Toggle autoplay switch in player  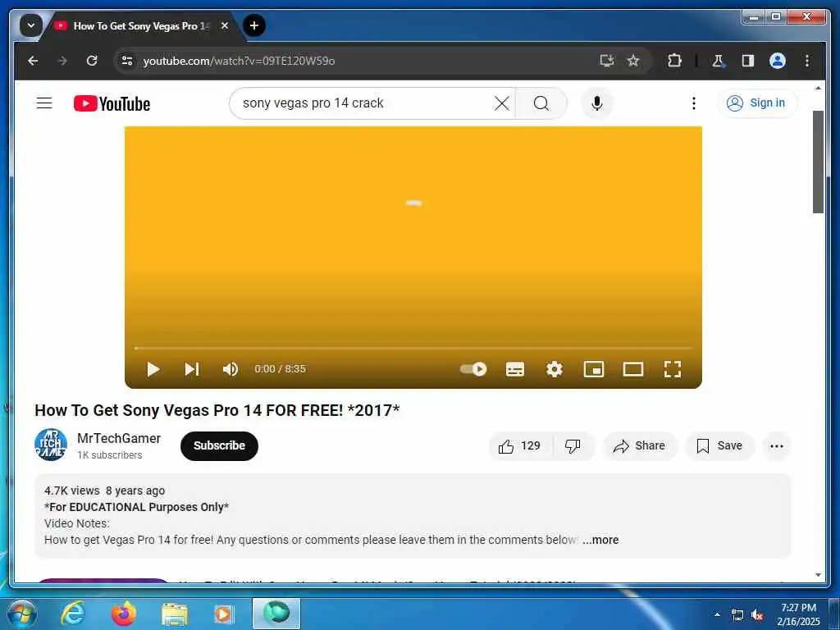473,369
